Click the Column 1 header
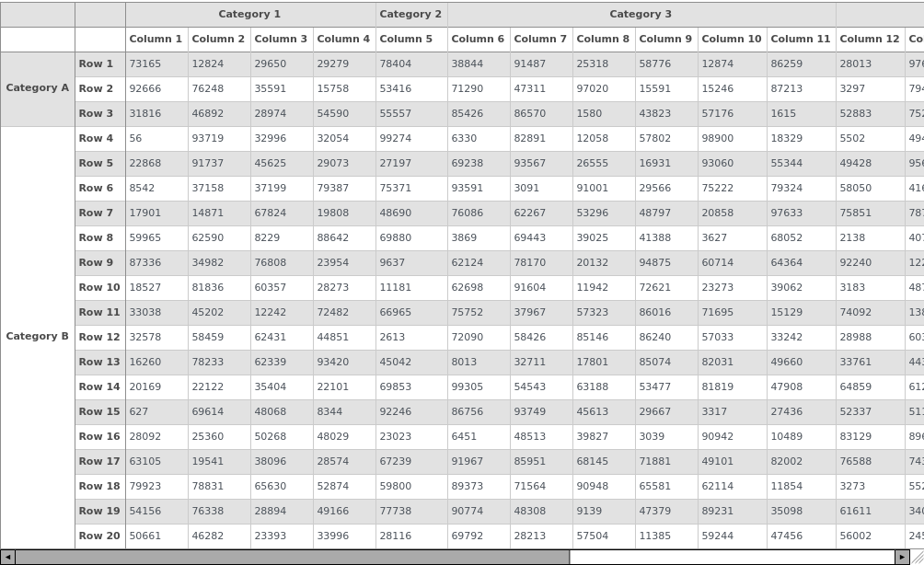Viewport: 924px width, 565px height. tap(156, 40)
